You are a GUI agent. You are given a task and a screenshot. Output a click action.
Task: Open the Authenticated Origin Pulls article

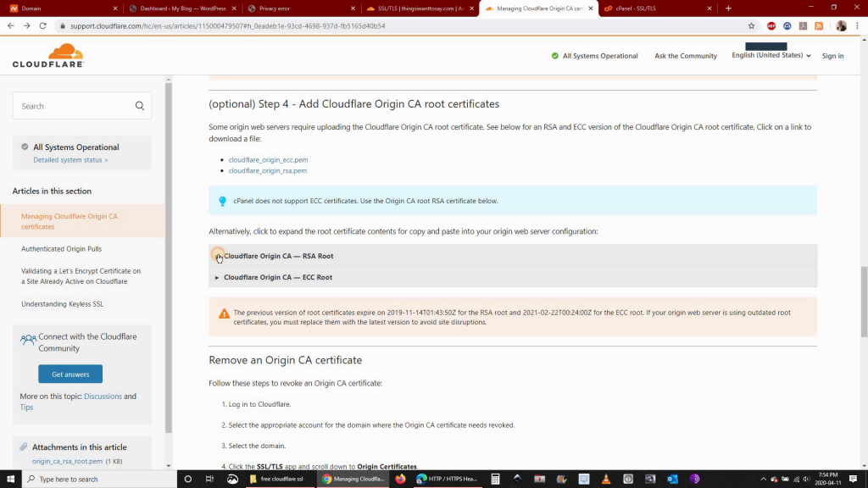tap(61, 249)
